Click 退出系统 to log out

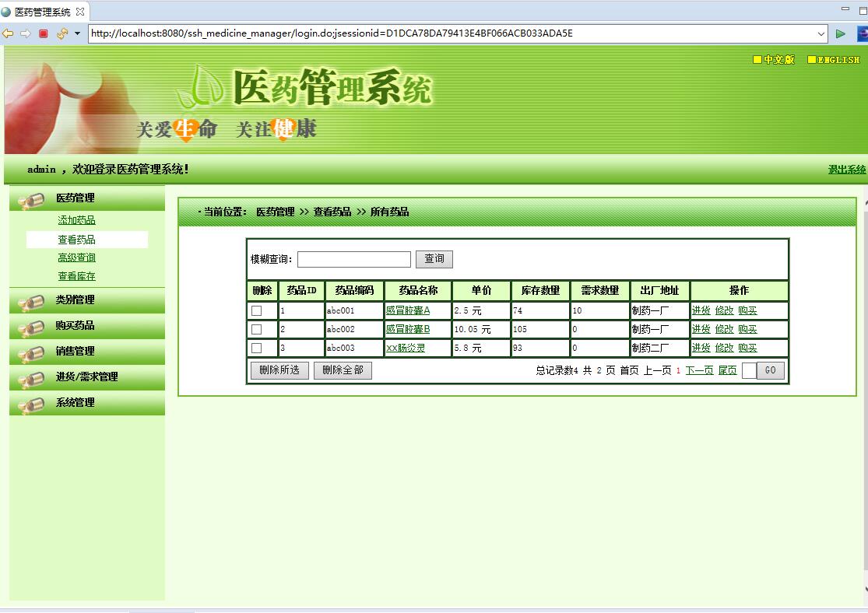[x=846, y=169]
